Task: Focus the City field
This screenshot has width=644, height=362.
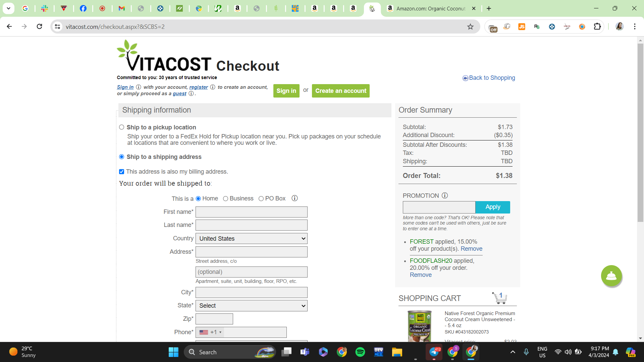Action: point(252,293)
